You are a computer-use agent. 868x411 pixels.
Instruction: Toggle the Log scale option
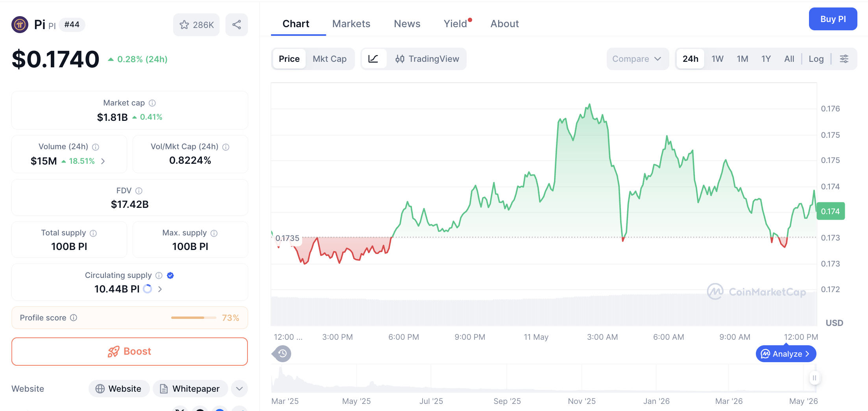point(816,59)
